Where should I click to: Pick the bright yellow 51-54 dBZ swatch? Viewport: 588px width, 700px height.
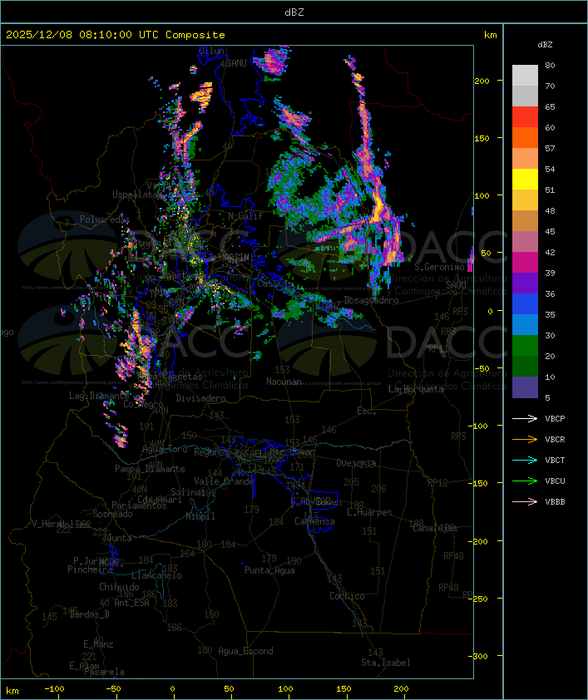click(x=525, y=180)
